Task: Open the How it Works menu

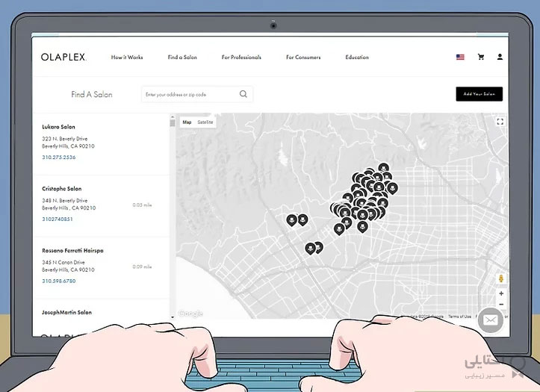Action: pyautogui.click(x=127, y=57)
